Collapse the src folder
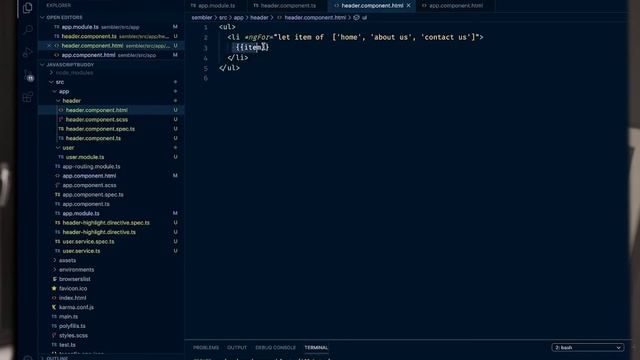Image resolution: width=640 pixels, height=360 pixels. tap(60, 82)
